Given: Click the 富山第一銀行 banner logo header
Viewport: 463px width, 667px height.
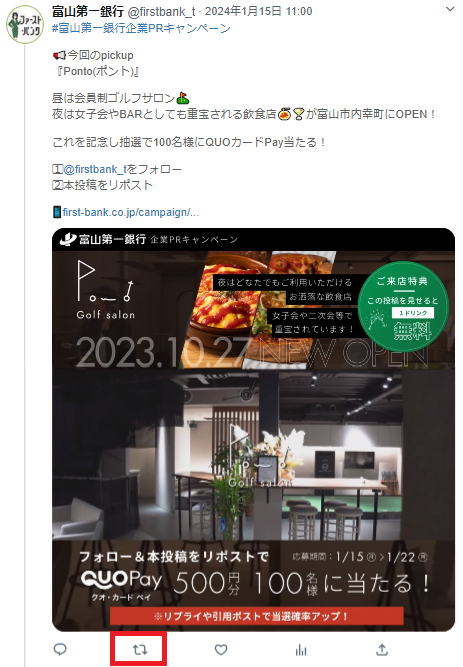Looking at the screenshot, I should pos(149,239).
